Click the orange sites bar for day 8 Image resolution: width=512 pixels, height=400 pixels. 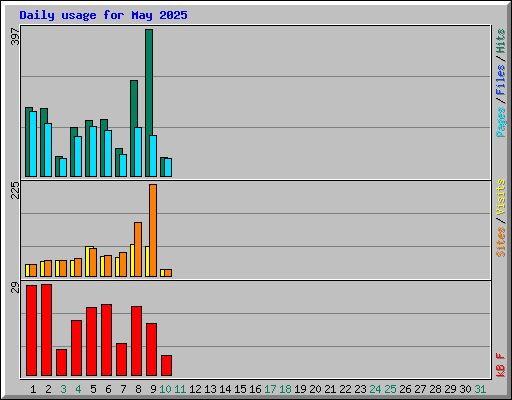tap(138, 249)
